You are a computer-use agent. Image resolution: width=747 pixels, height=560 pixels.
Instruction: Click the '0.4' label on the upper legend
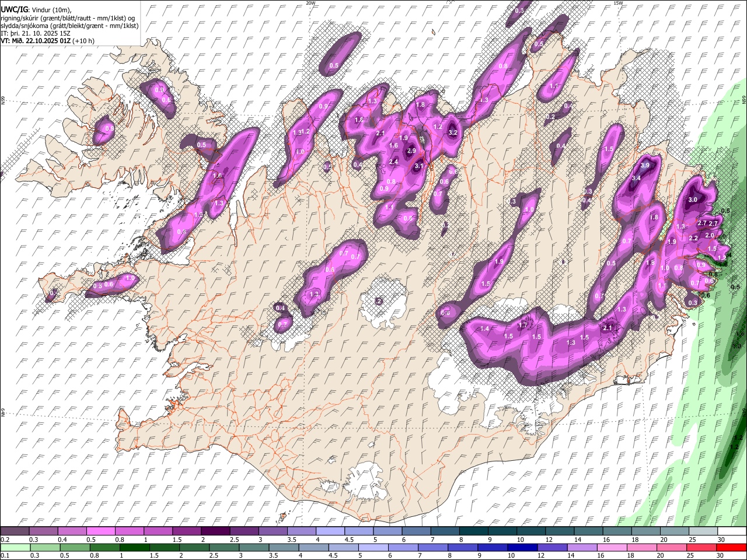(62, 540)
